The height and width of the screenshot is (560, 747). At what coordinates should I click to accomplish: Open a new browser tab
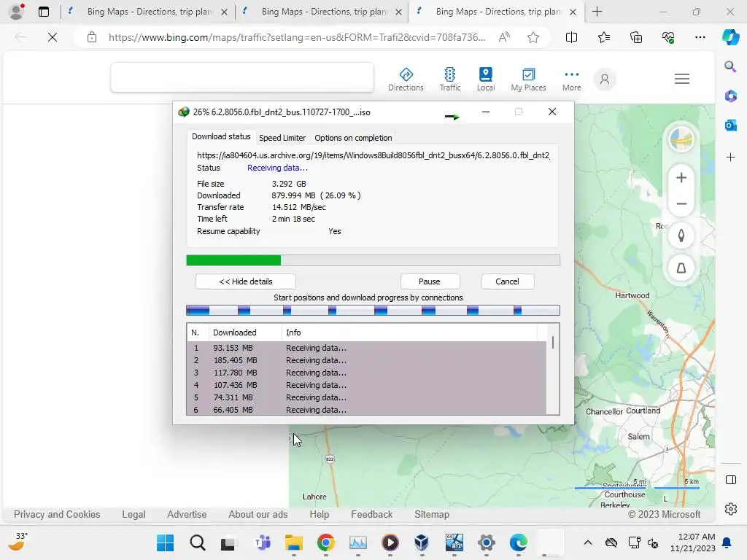click(x=597, y=12)
